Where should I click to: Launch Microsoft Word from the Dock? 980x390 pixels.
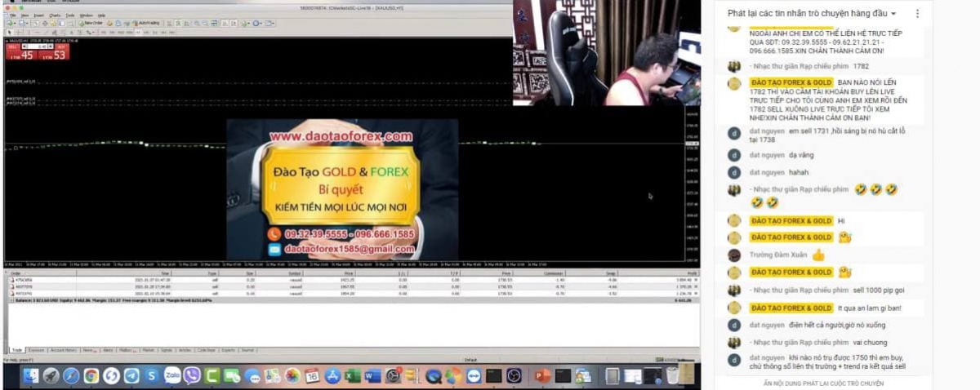(372, 376)
